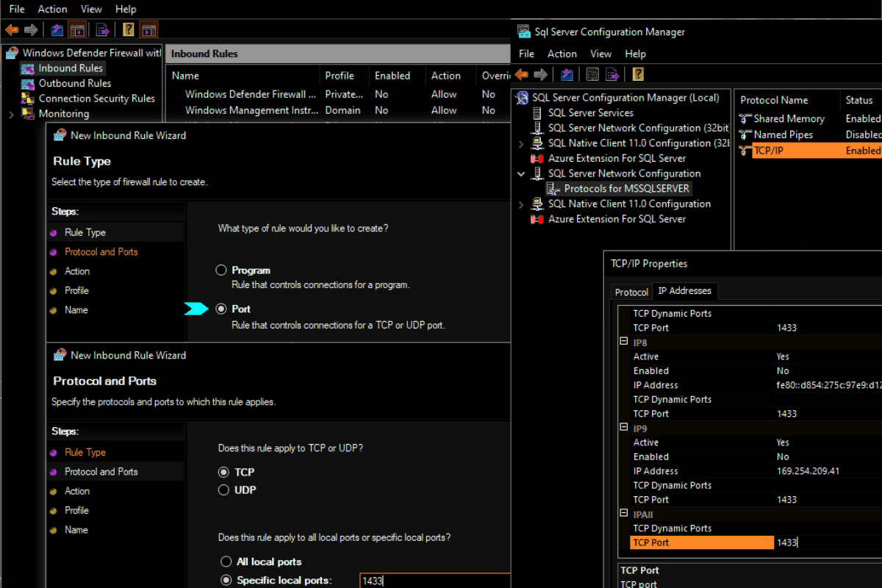The height and width of the screenshot is (588, 882).
Task: Collapse the SQL Server Network Configuration node
Action: point(521,173)
